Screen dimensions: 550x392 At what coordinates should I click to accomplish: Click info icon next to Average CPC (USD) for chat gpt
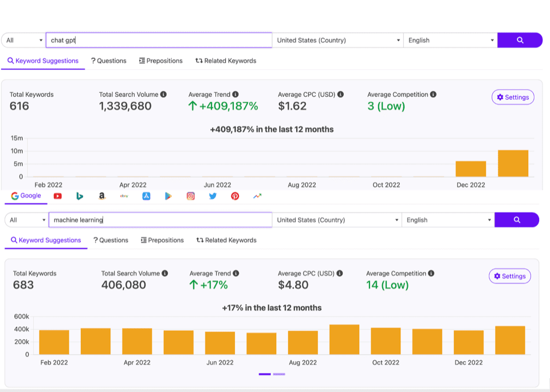click(340, 95)
